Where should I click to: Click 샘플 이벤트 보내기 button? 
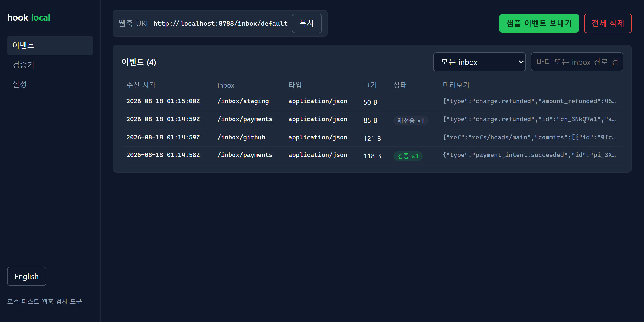point(539,23)
